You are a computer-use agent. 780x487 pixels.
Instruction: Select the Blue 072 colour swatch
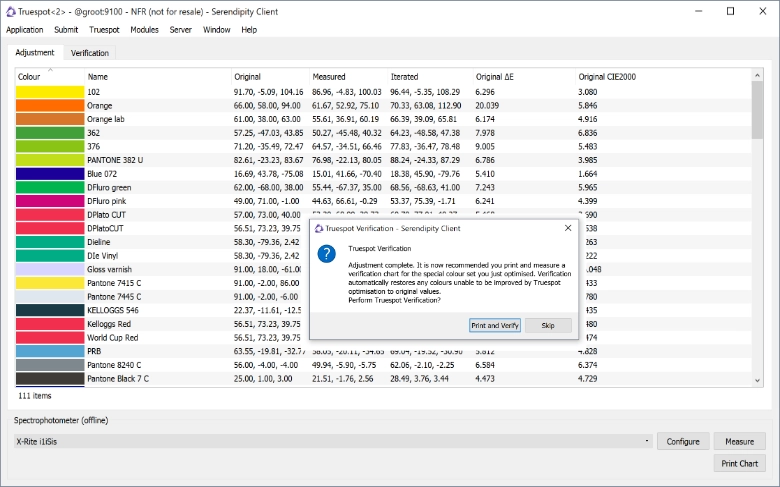(49, 173)
